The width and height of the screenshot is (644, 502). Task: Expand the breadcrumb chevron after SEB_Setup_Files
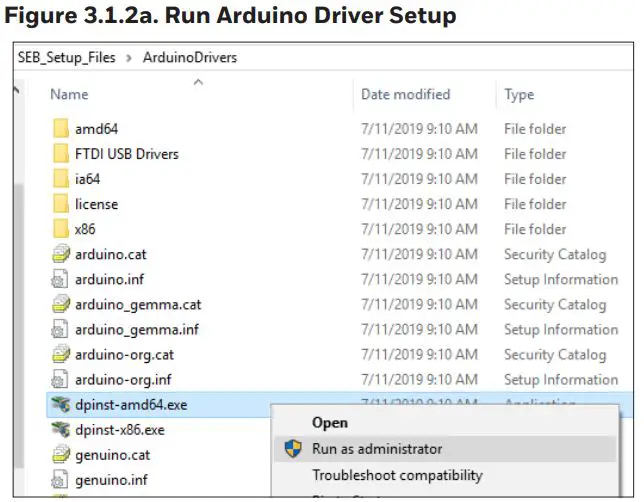129,58
